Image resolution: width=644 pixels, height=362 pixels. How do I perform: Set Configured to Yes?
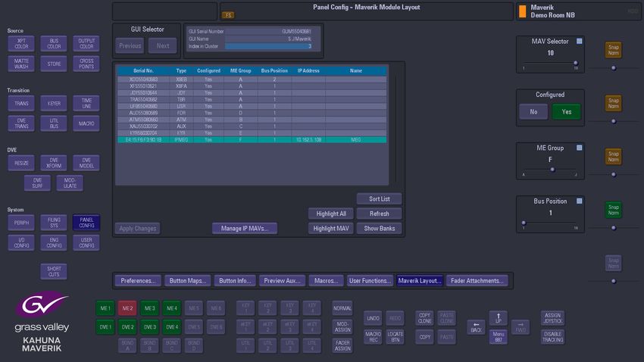tap(567, 111)
